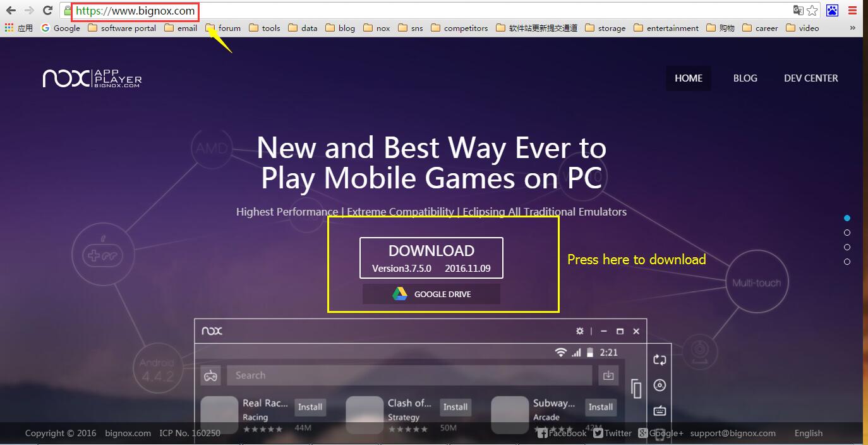Screen dimensions: 868x445
Task: Open the Twitter social link
Action: click(x=612, y=433)
